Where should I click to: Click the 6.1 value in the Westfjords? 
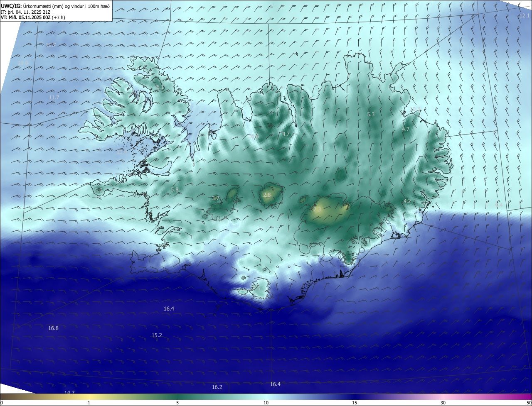pos(160,88)
